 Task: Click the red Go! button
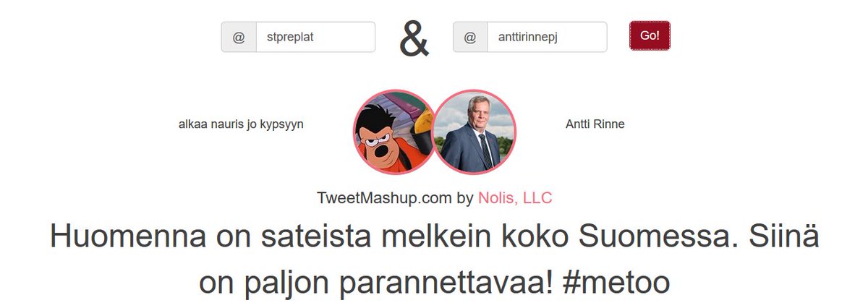(x=650, y=36)
